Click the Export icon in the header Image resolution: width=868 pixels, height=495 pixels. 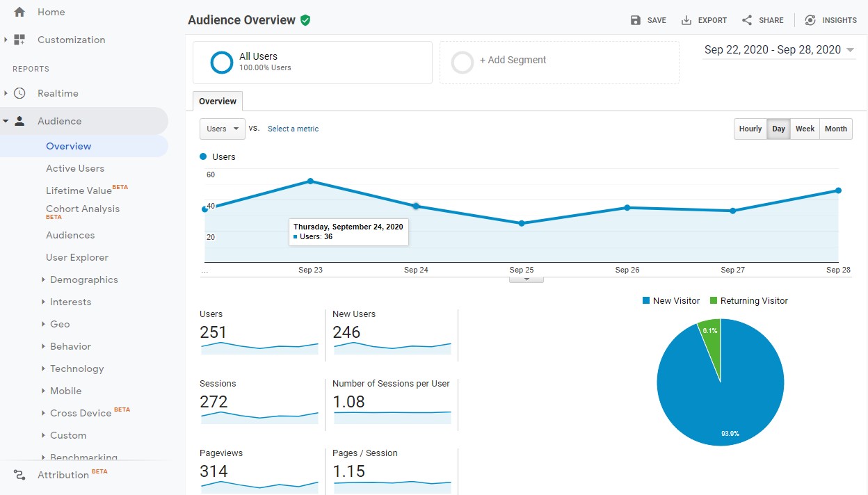687,20
